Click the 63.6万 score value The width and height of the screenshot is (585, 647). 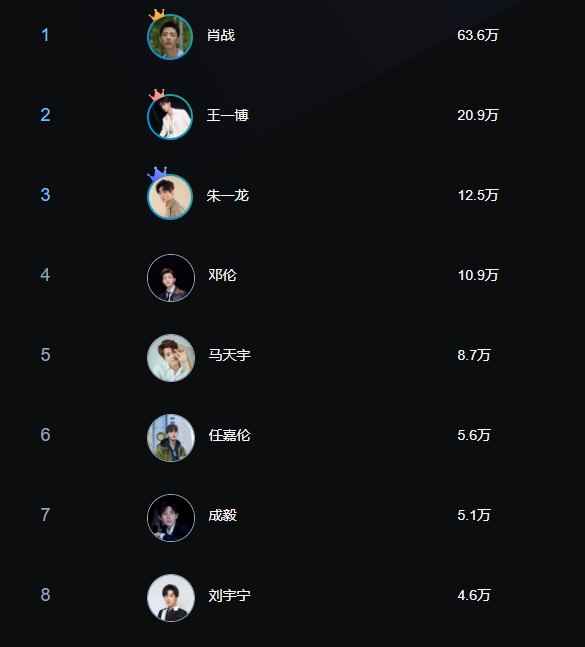[x=478, y=35]
